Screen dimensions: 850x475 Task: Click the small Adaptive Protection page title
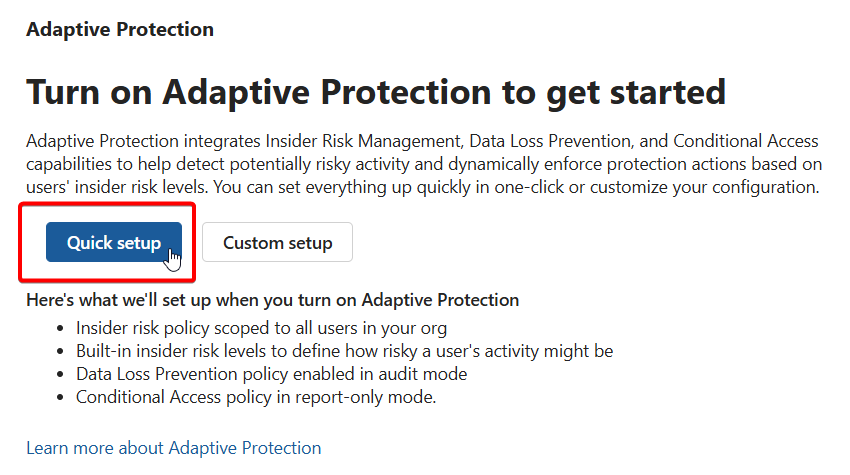click(x=120, y=29)
